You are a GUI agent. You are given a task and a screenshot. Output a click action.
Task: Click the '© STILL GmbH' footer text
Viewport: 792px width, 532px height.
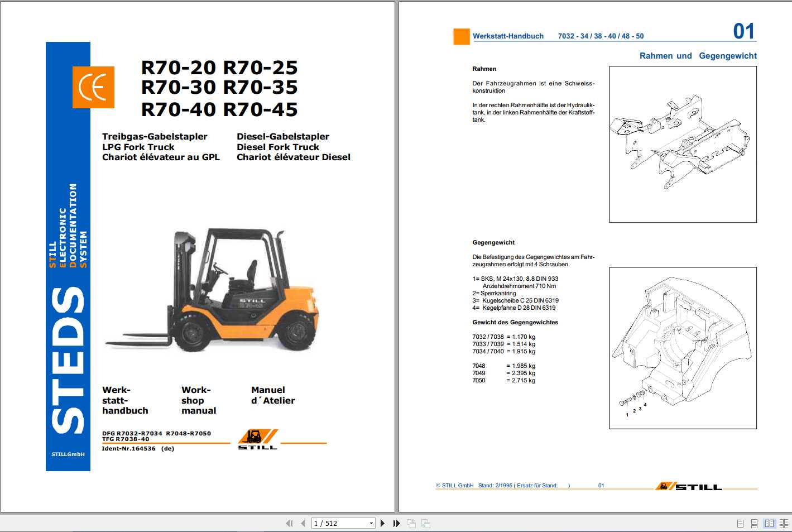tap(454, 486)
